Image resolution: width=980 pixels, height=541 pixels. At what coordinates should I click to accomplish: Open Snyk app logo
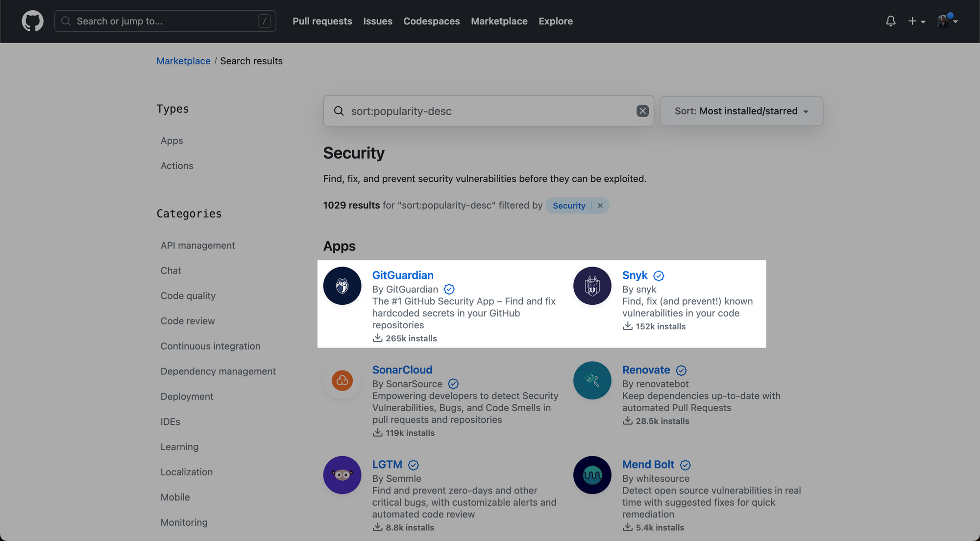click(x=592, y=286)
